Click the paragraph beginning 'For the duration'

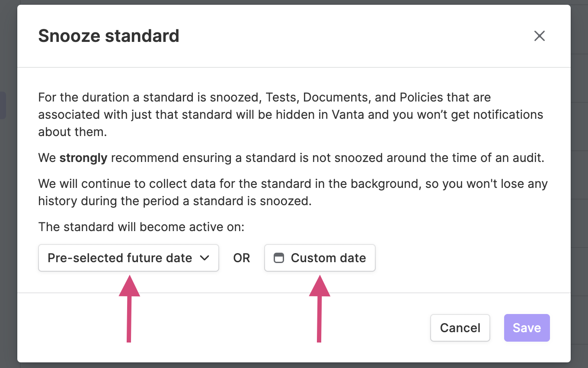291,114
